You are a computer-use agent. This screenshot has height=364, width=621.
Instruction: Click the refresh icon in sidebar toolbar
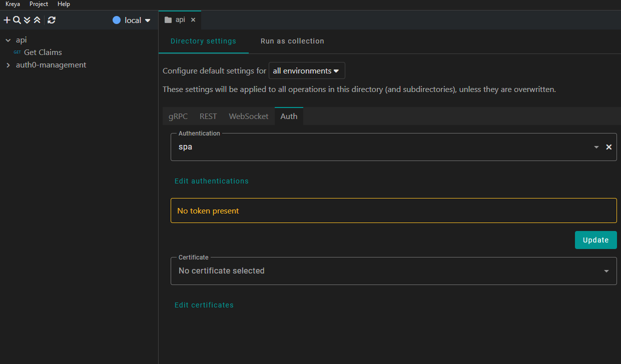(x=52, y=20)
